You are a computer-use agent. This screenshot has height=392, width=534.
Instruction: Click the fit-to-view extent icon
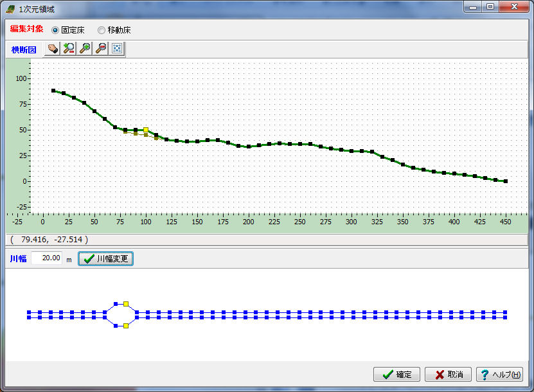tap(117, 49)
